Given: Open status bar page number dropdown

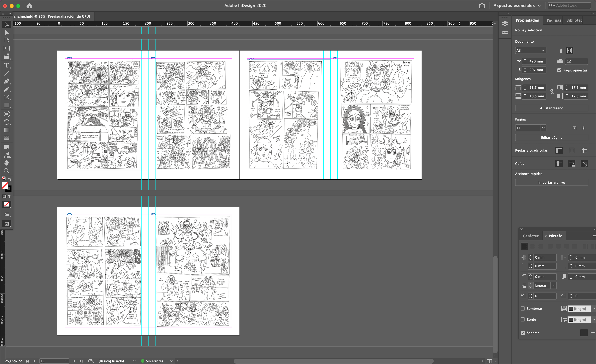Looking at the screenshot, I should 66,361.
